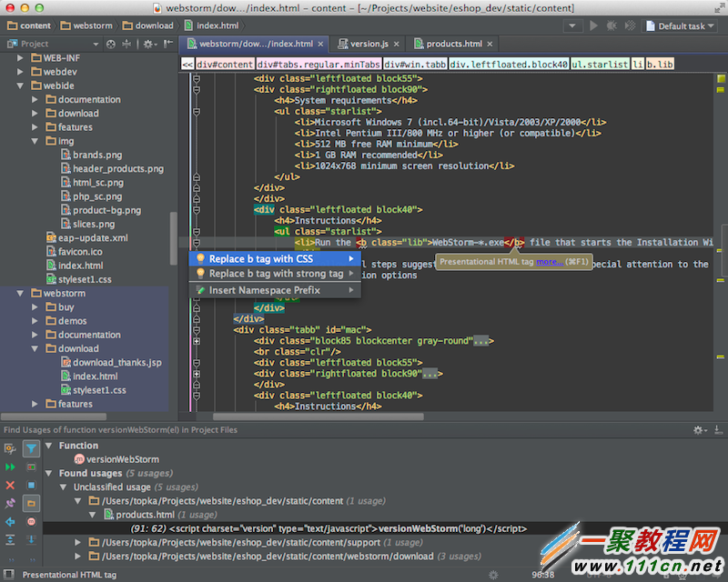The image size is (728, 582).
Task: Hide the Find Usages panel
Action: click(718, 430)
